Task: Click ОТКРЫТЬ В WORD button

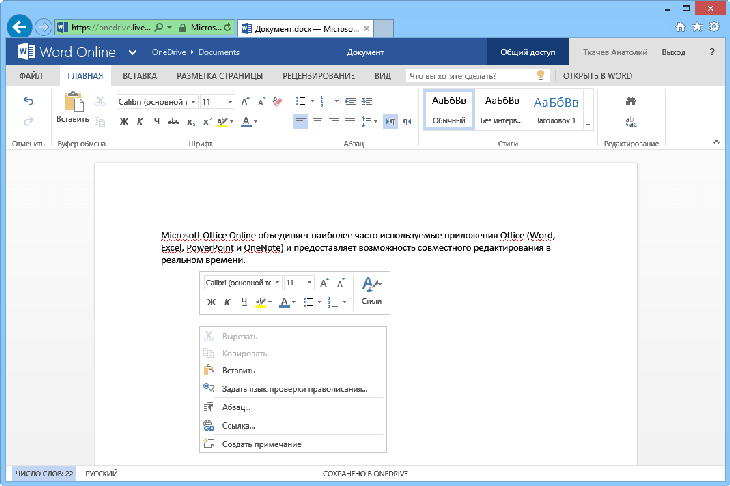Action: coord(597,75)
